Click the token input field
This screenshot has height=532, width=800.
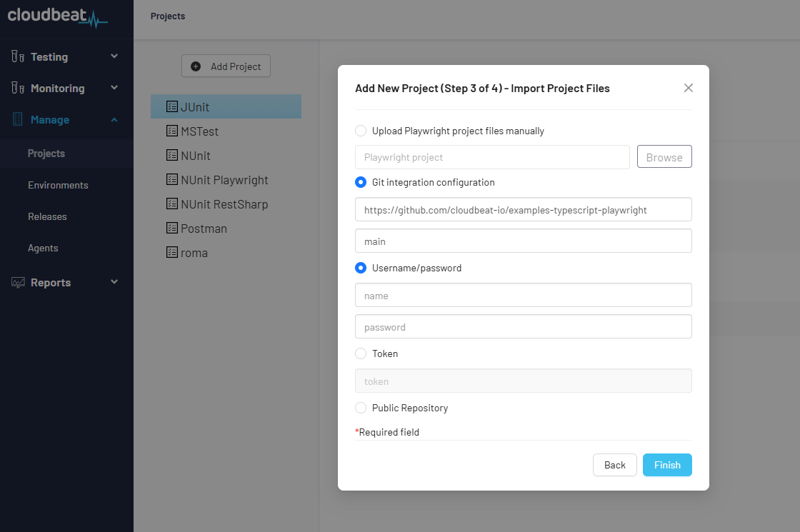[524, 381]
